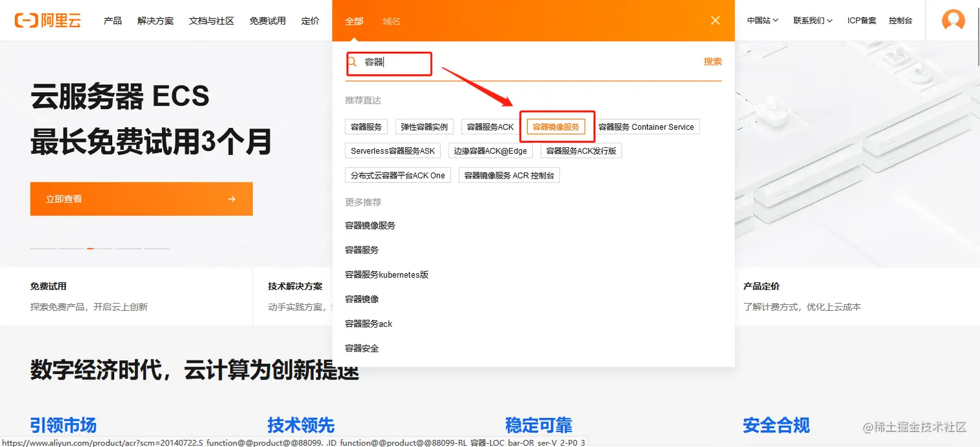Select the 容器服务ACK发行版 tag
The image size is (980, 447).
pyautogui.click(x=581, y=151)
